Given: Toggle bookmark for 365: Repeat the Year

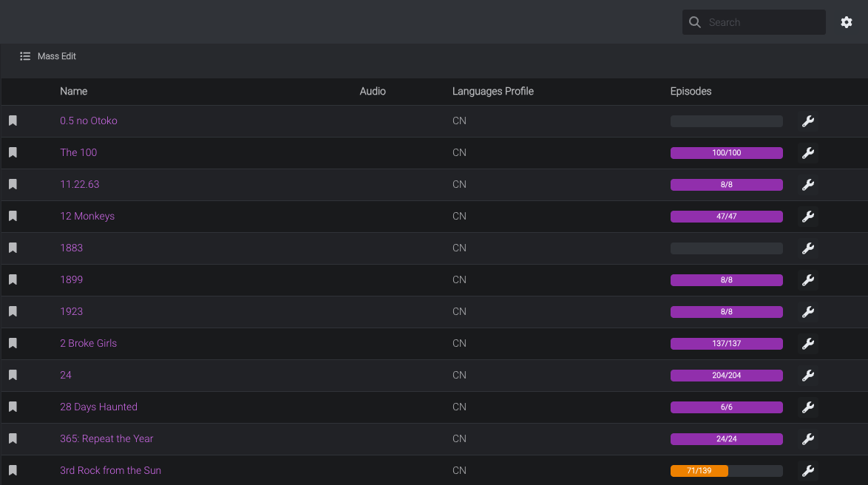Looking at the screenshot, I should coord(13,438).
